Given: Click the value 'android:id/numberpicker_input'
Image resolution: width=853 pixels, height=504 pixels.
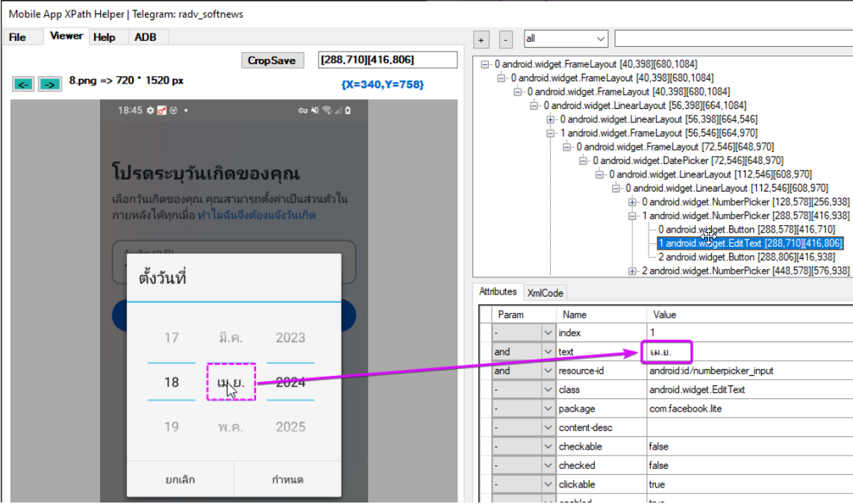Looking at the screenshot, I should click(711, 371).
